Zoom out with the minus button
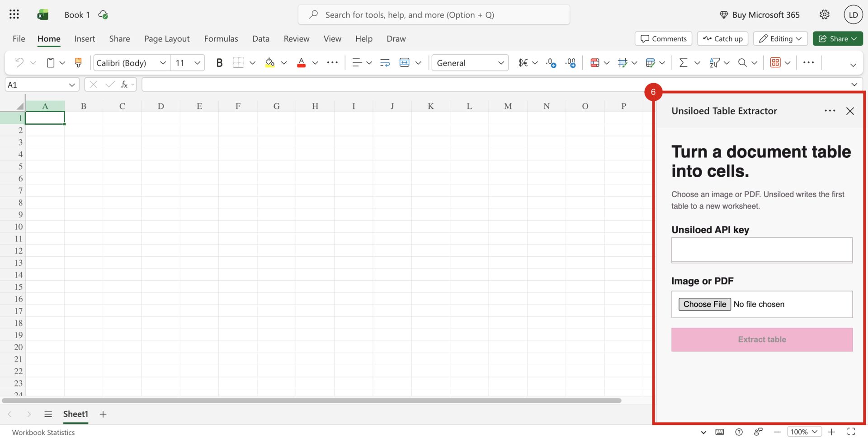This screenshot has height=438, width=868. coord(777,432)
